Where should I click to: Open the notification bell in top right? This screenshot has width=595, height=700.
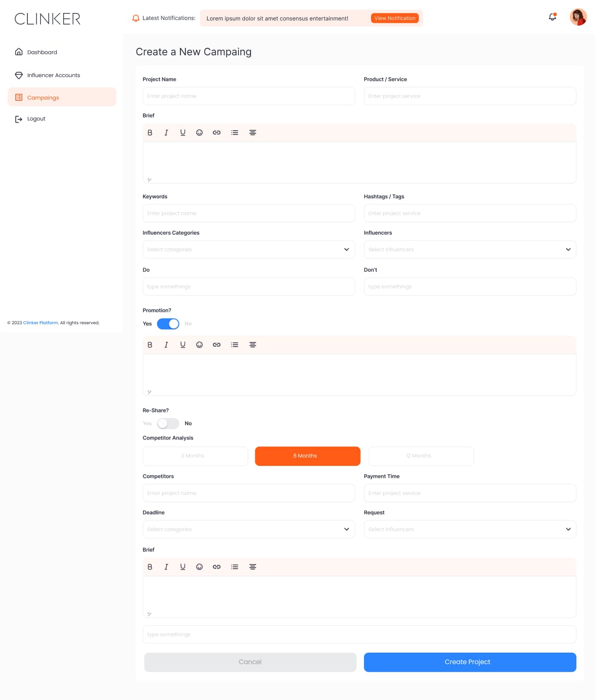coord(552,17)
